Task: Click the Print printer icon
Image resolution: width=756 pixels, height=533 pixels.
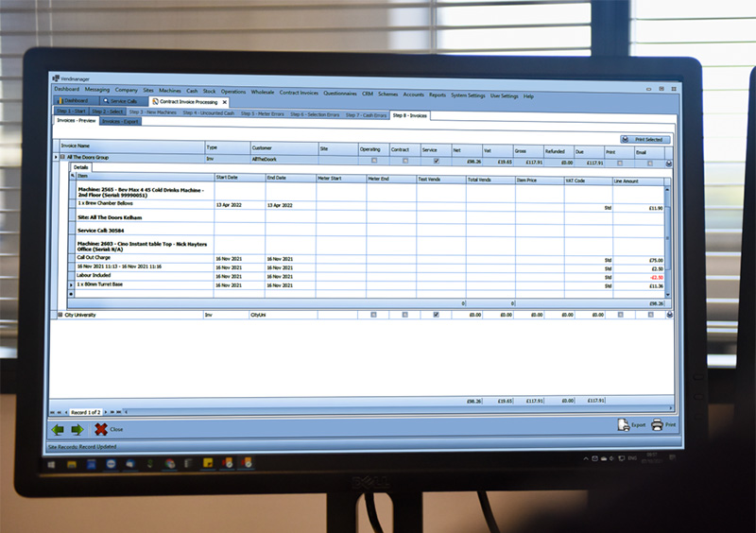Action: (658, 425)
